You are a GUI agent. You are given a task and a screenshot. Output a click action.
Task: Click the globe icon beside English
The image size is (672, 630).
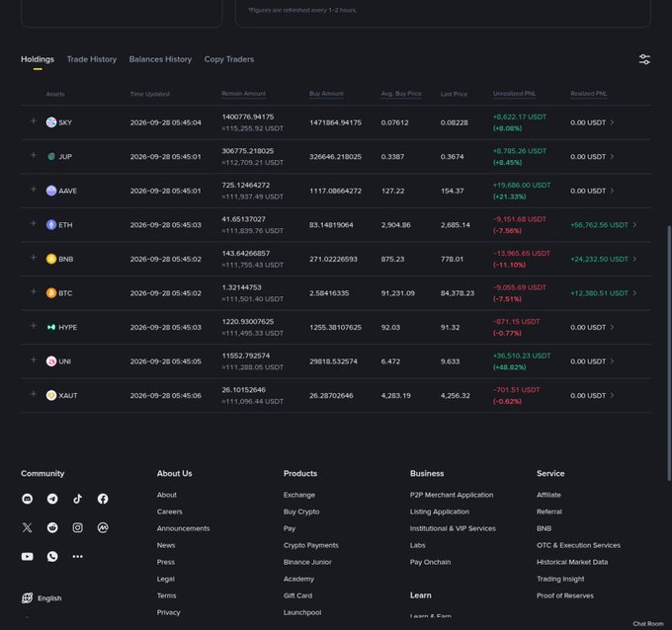pyautogui.click(x=27, y=597)
